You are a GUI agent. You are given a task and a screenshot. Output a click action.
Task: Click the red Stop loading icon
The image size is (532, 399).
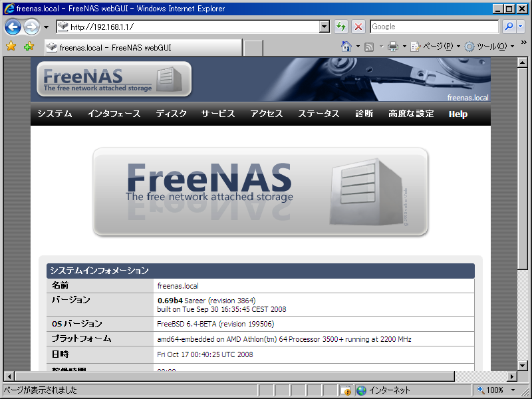coord(358,27)
